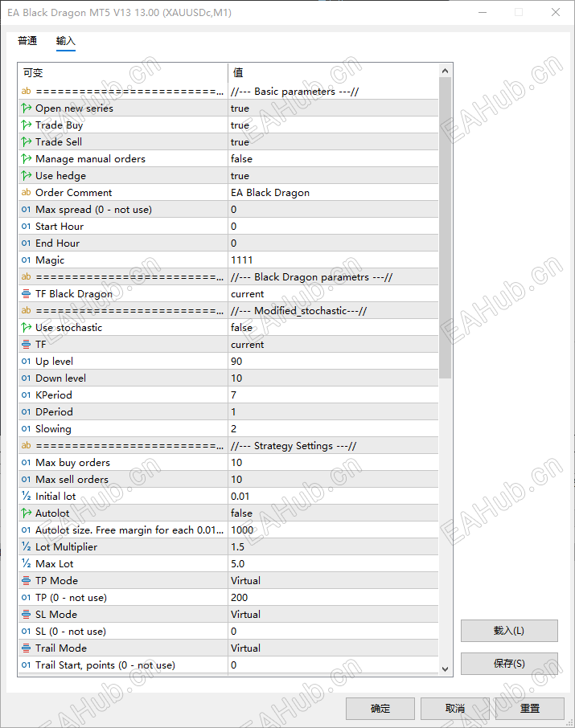
Task: Click the boolean icon beside Autolot
Action: pos(27,513)
